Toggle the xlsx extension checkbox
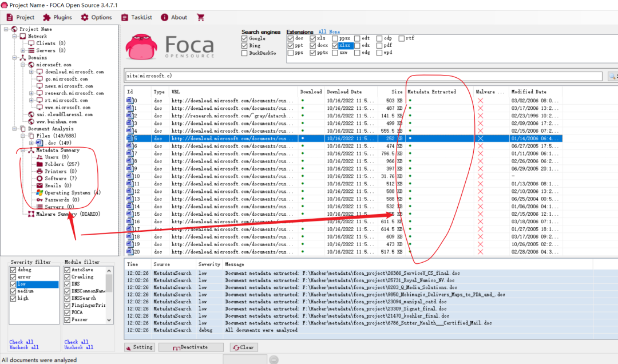The width and height of the screenshot is (618, 364). 335,45
